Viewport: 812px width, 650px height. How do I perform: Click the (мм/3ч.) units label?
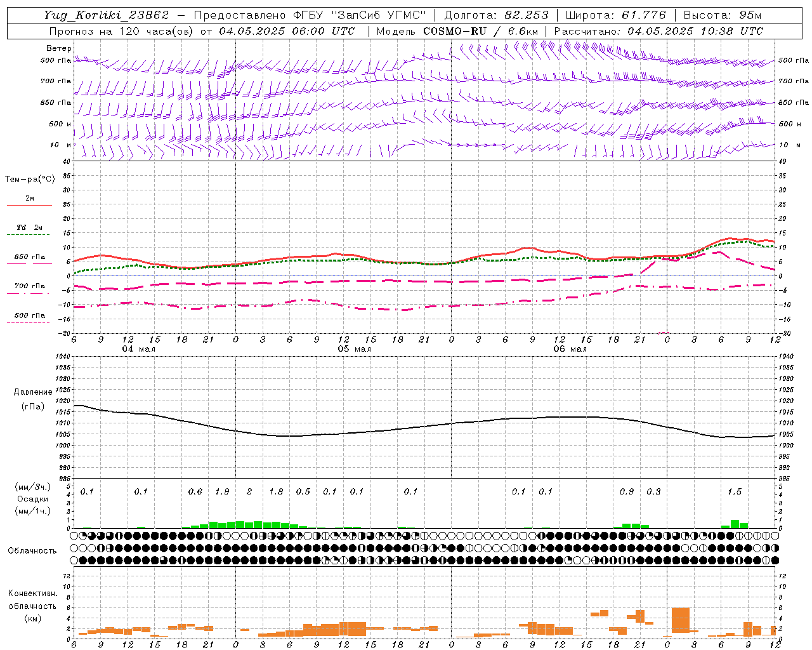(33, 487)
